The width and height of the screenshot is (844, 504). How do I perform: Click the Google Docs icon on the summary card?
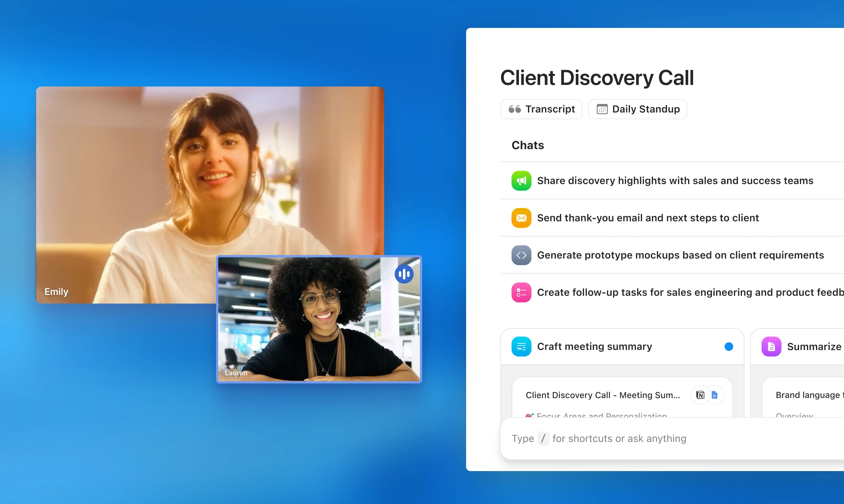click(715, 395)
